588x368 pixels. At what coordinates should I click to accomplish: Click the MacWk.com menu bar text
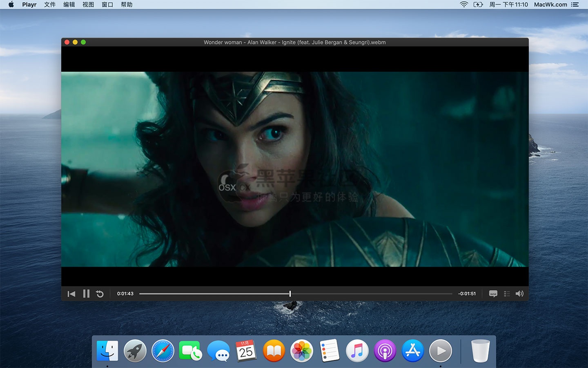coord(550,4)
